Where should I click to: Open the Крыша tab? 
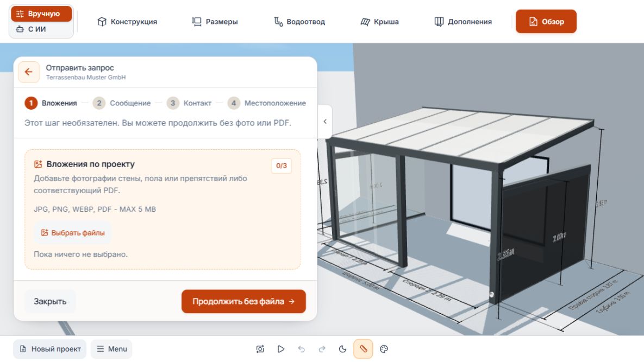[x=379, y=21]
